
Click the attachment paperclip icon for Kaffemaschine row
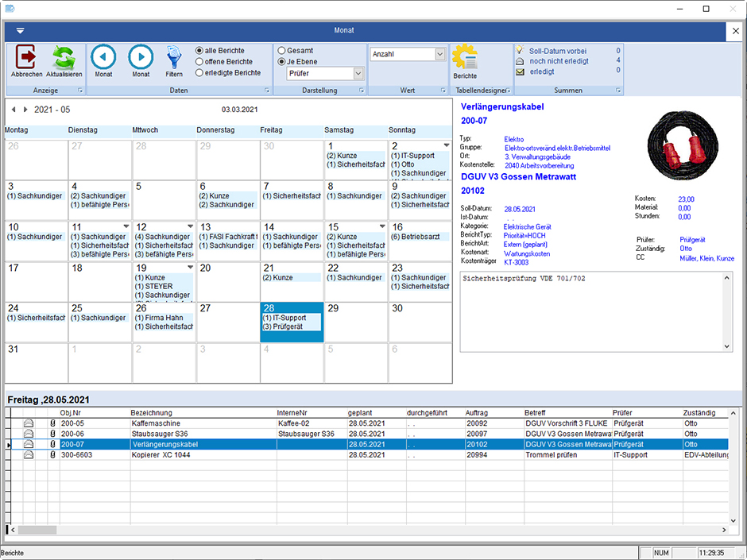click(53, 424)
